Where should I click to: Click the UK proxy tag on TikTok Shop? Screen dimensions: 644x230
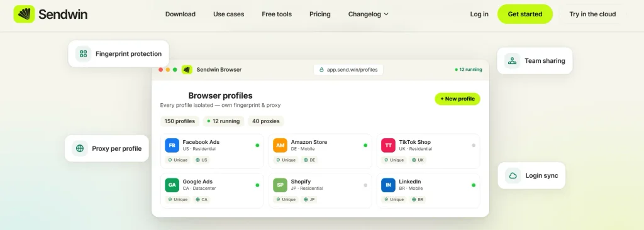418,160
